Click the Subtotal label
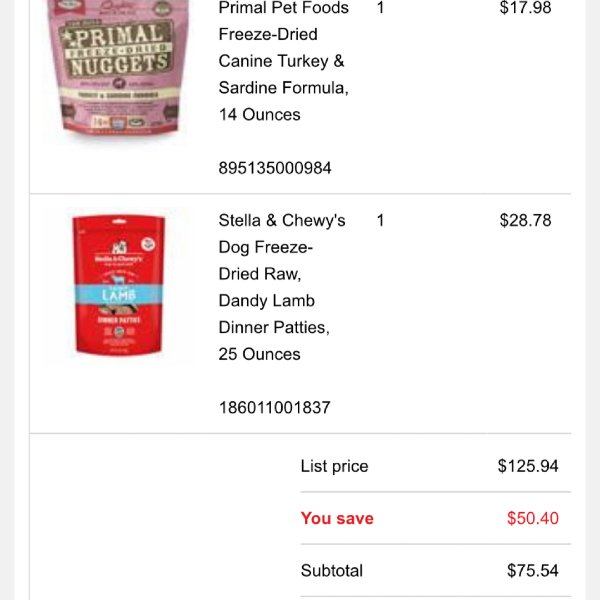The image size is (600, 600). click(332, 571)
